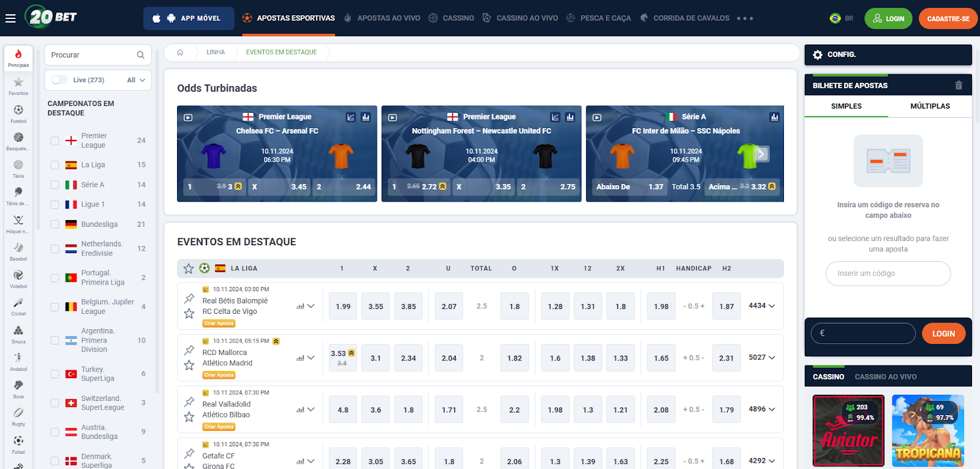The image size is (980, 469).
Task: Check the Portugal Primeira Liga checkbox
Action: [x=55, y=278]
